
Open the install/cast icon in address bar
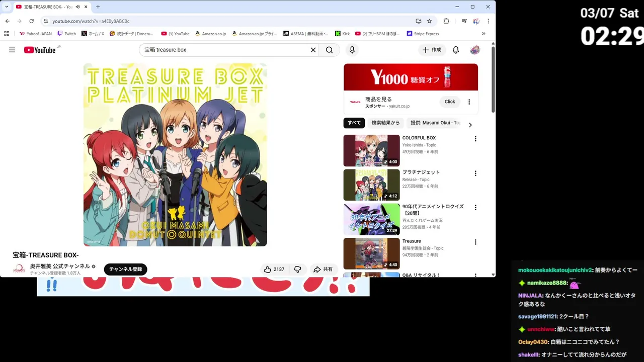coord(418,21)
